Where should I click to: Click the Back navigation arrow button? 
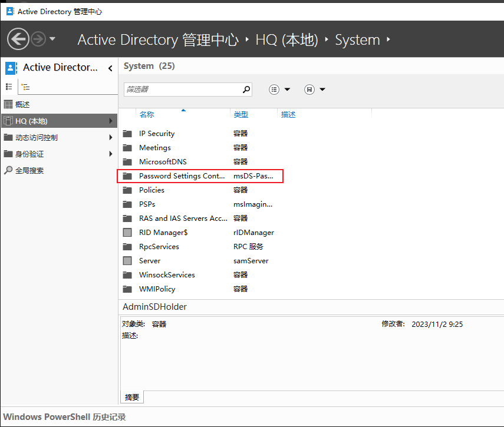18,39
